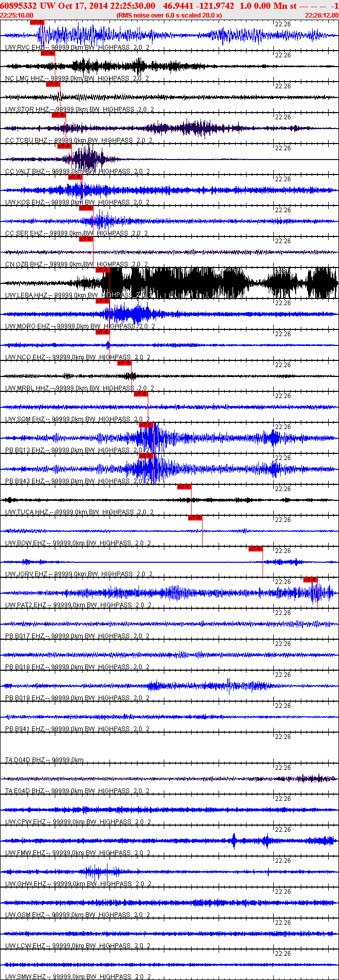Click the 'CC SEP EHZ' station label

click(24, 233)
